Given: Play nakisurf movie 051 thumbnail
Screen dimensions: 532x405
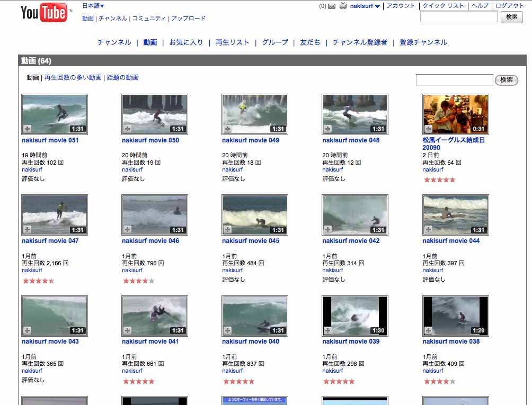Looking at the screenshot, I should tap(55, 114).
